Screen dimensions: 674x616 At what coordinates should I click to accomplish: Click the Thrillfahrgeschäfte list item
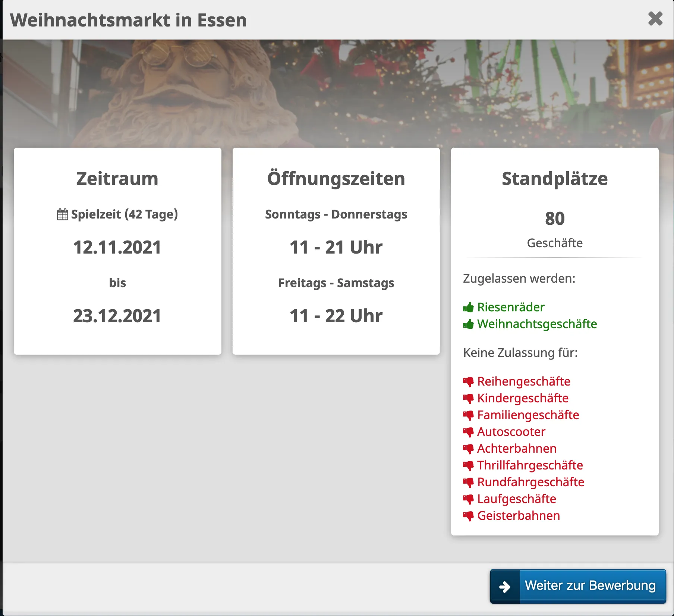[530, 465]
